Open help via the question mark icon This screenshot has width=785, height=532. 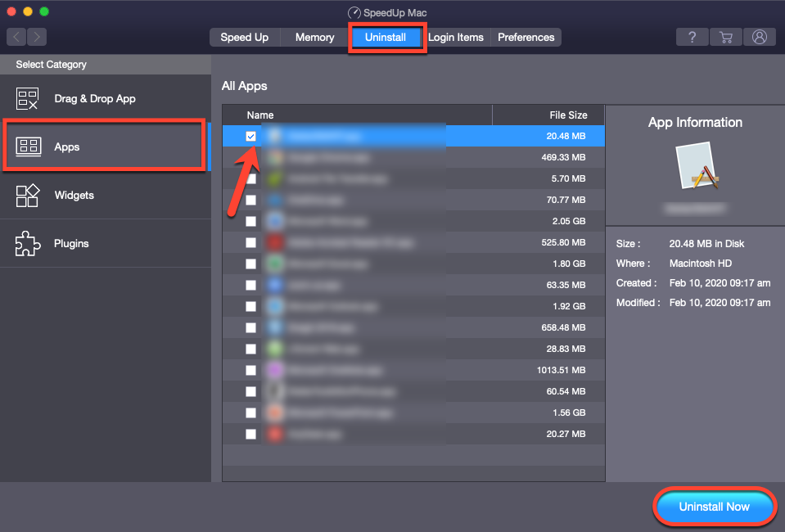pyautogui.click(x=692, y=37)
